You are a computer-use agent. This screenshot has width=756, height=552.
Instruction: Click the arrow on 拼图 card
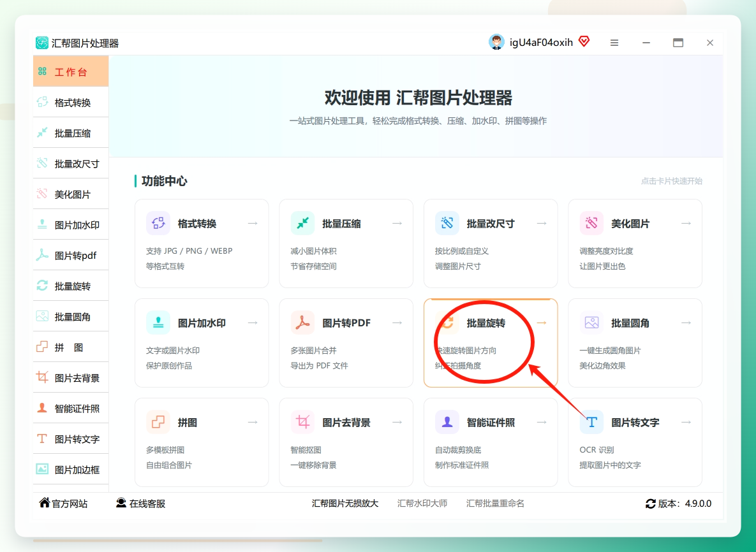tap(253, 423)
